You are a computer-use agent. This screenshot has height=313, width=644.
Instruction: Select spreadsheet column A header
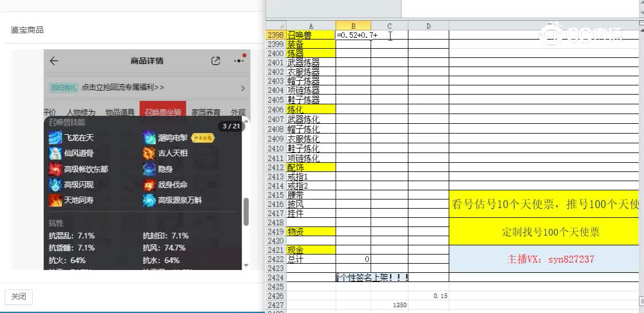[311, 26]
